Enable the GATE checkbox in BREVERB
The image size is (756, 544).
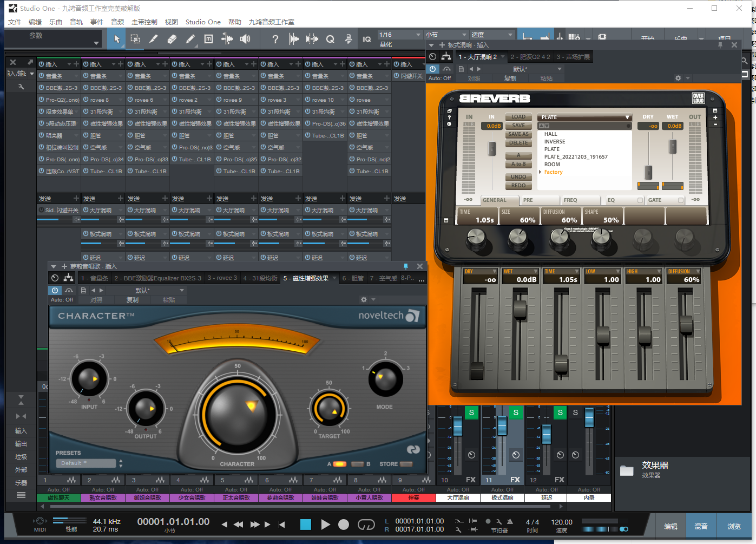681,200
